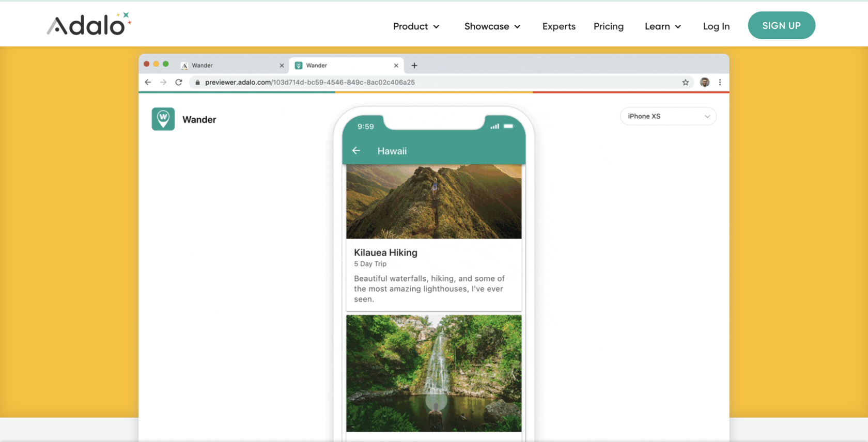Open the iPhone XS device dropdown
868x442 pixels.
tap(668, 116)
